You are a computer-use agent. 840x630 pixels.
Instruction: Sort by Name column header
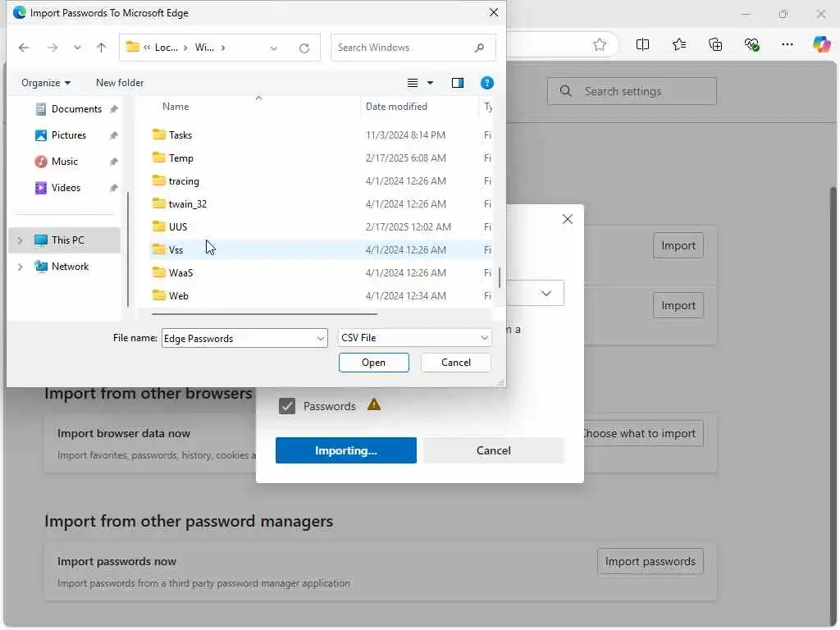(x=176, y=107)
